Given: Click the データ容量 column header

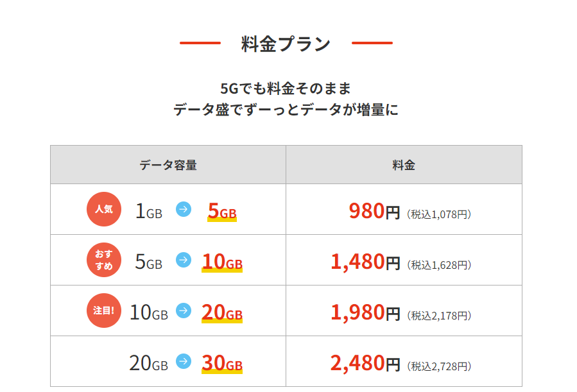Looking at the screenshot, I should click(168, 165).
